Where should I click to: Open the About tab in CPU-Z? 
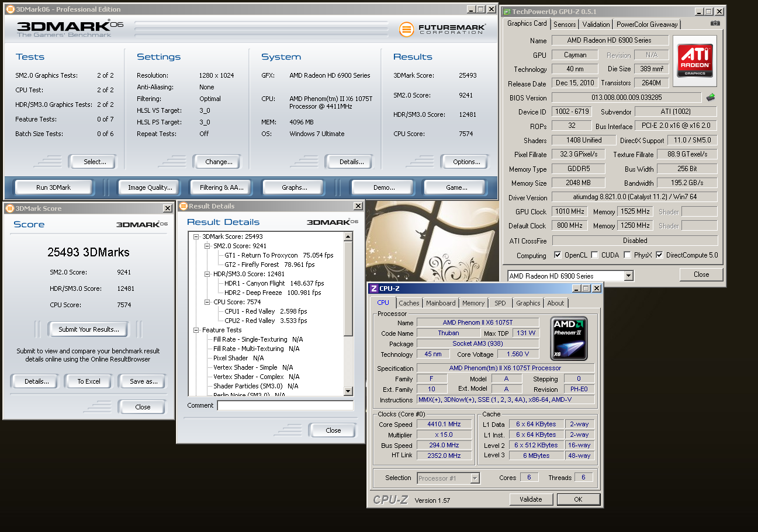[556, 303]
